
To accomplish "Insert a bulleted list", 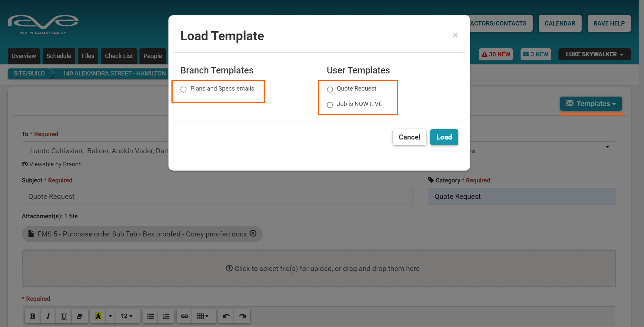I will pyautogui.click(x=151, y=316).
